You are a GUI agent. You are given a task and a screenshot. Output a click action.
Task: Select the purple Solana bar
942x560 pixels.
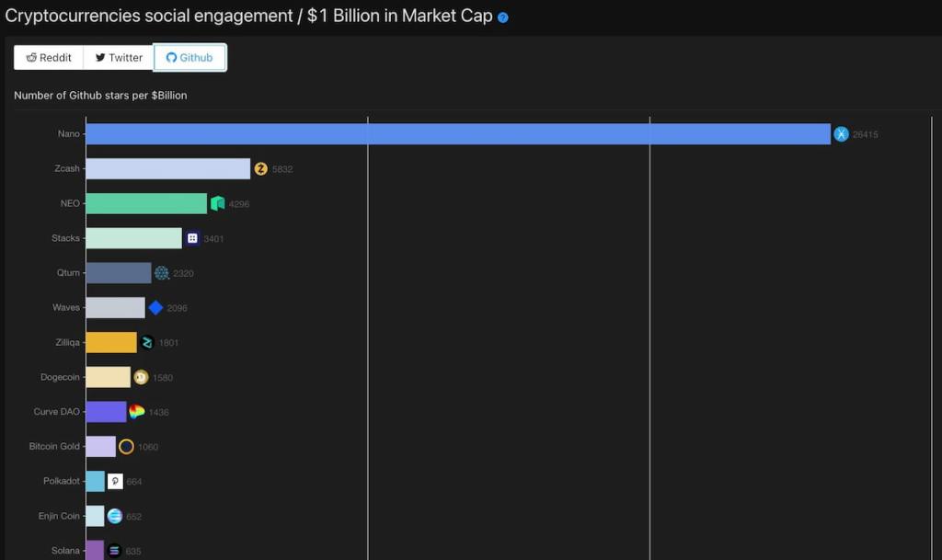tap(95, 551)
